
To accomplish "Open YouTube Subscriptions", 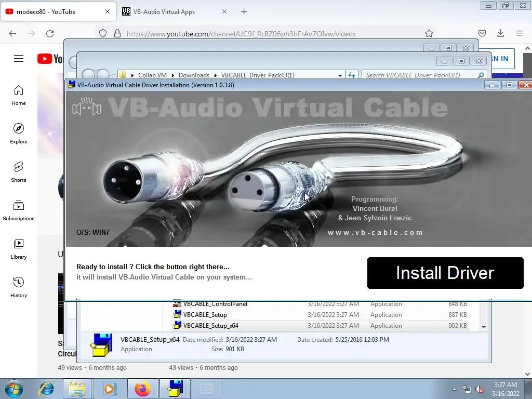I will tap(19, 210).
